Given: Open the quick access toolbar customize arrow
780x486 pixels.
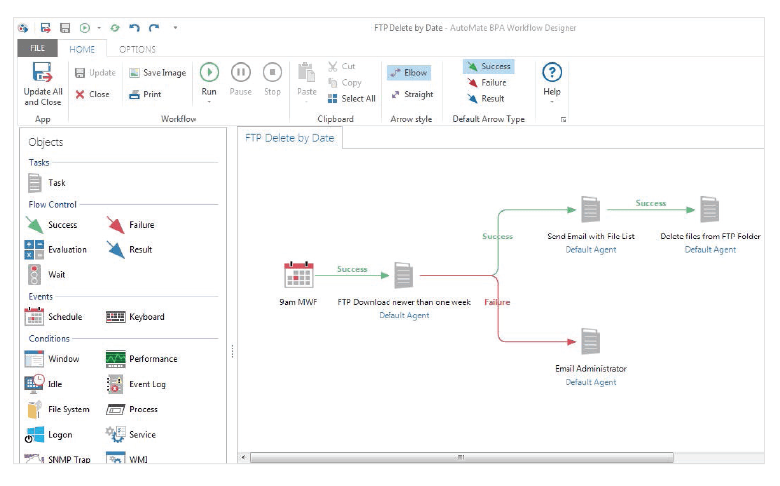Looking at the screenshot, I should pyautogui.click(x=175, y=28).
